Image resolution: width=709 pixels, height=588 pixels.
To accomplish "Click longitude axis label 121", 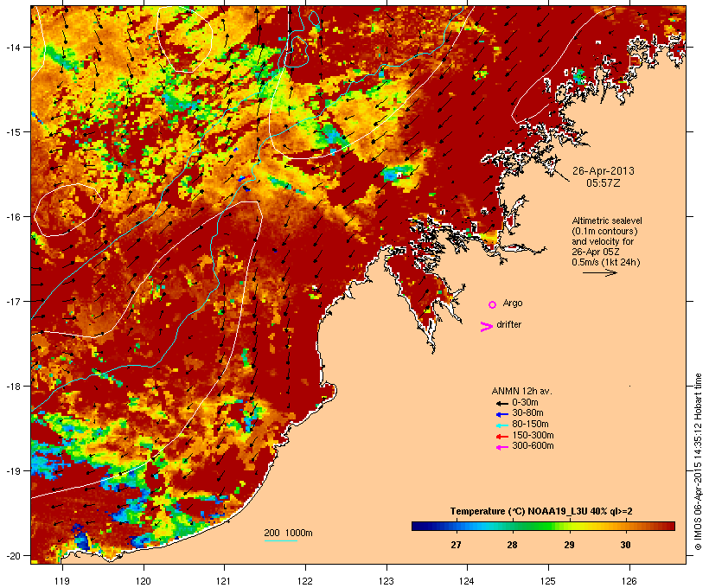I will click(224, 581).
